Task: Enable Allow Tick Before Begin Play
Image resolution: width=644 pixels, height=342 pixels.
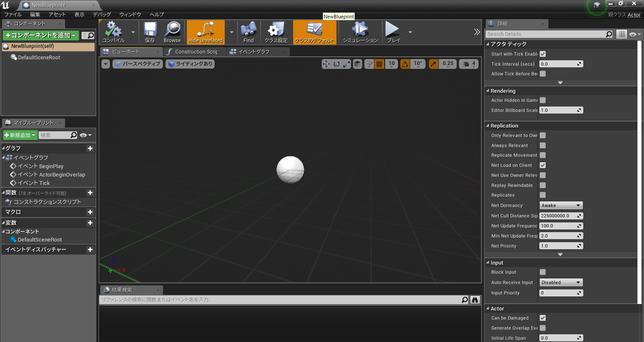Action: click(543, 73)
